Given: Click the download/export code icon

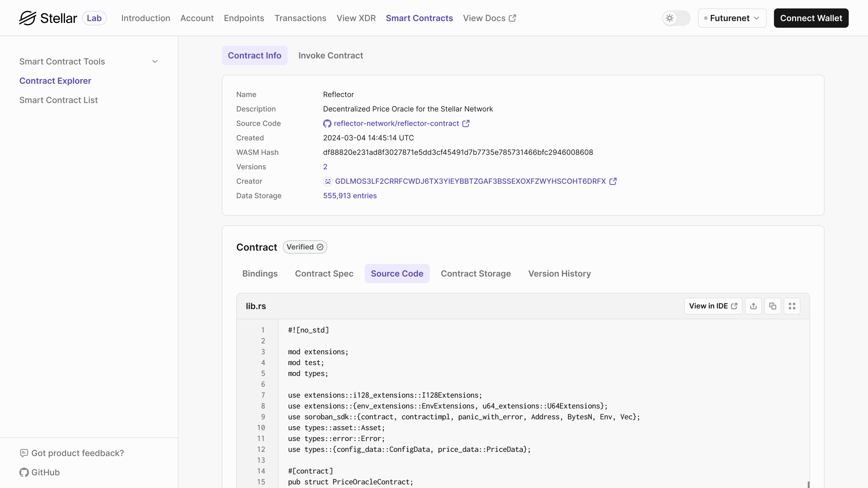Looking at the screenshot, I should [753, 306].
